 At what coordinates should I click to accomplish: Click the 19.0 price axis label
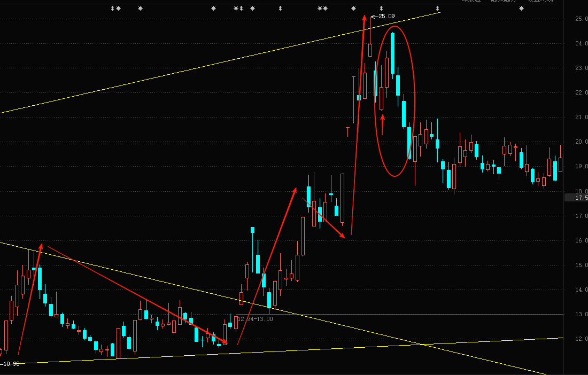coord(581,166)
